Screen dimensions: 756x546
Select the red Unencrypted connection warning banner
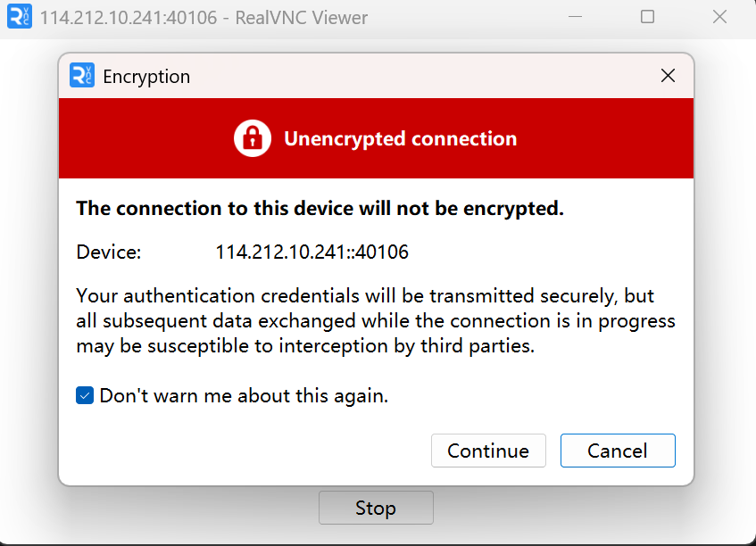(376, 138)
